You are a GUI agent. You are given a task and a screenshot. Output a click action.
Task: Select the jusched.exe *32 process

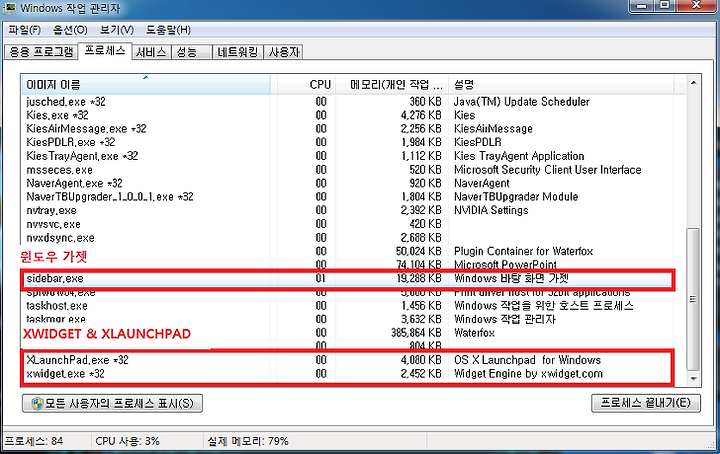coord(66,102)
